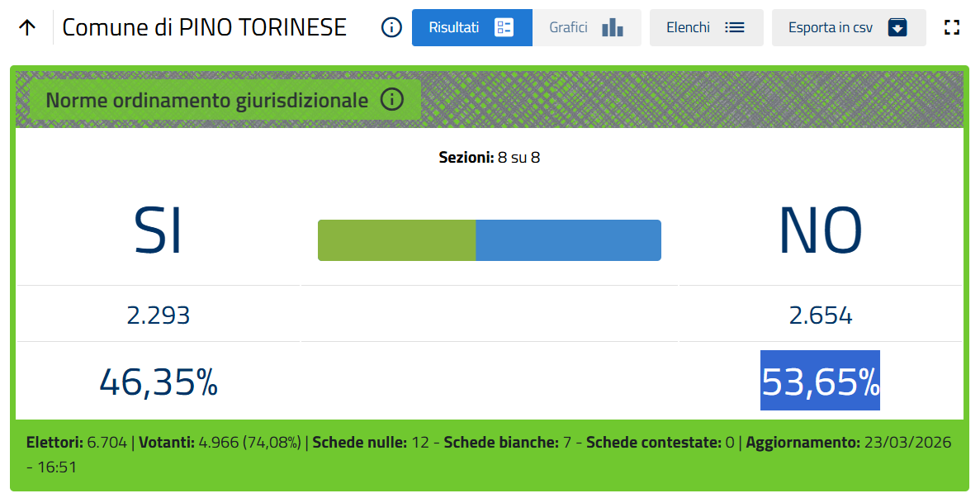Viewport: 980px width, 498px height.
Task: Click the csv download box icon
Action: pyautogui.click(x=897, y=27)
